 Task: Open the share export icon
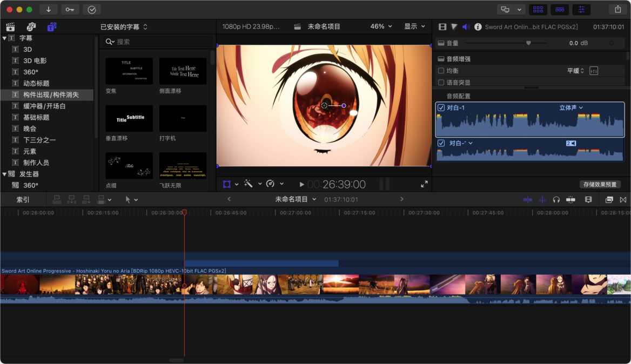pos(617,9)
